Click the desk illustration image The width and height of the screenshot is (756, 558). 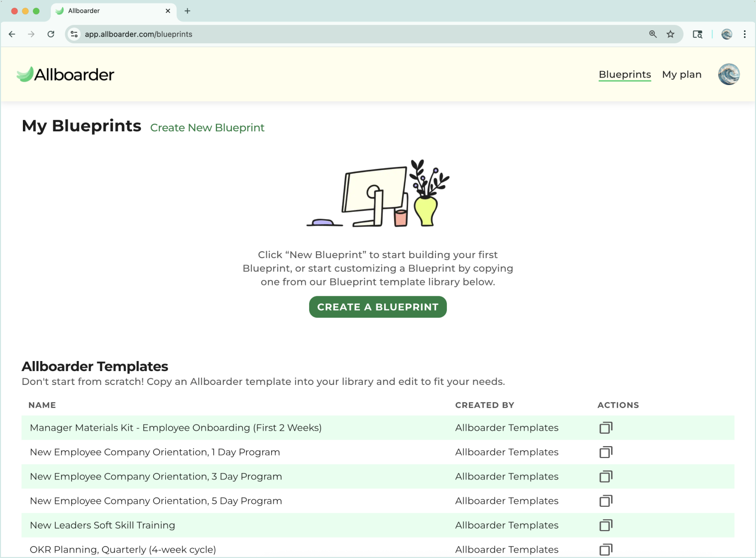click(x=378, y=193)
